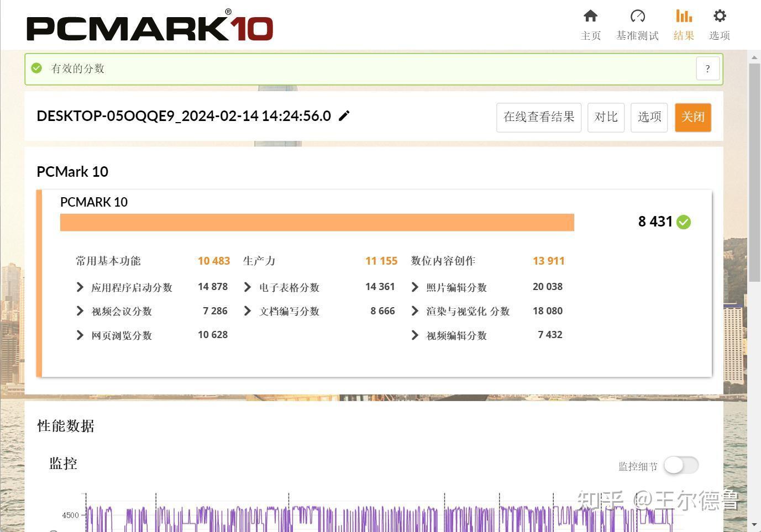Click the value 10 628
761x532 pixels.
(x=213, y=335)
